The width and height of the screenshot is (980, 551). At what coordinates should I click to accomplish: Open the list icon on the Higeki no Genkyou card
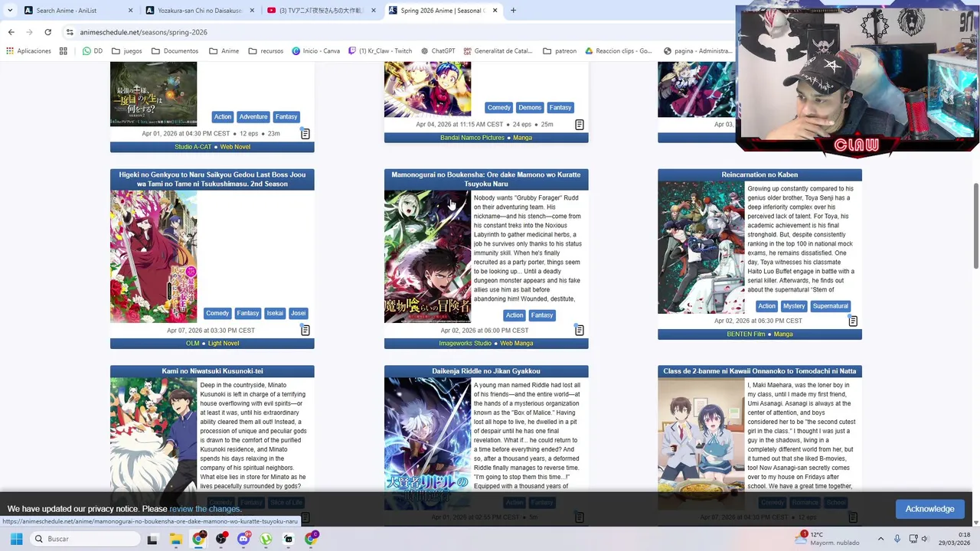click(x=305, y=330)
